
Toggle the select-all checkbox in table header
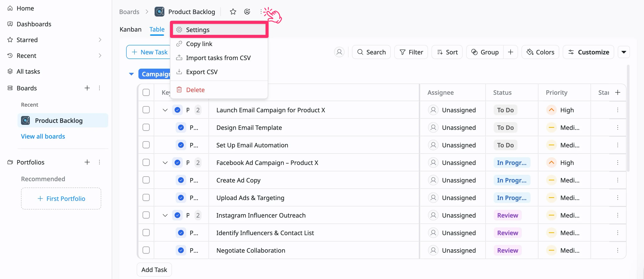coord(146,93)
